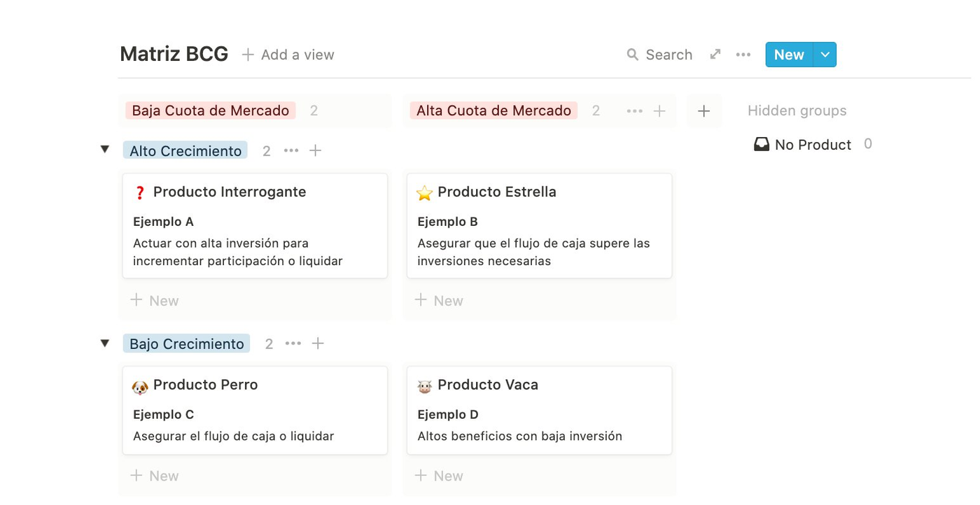Add card via plus in Alta Cuota header

pyautogui.click(x=659, y=111)
